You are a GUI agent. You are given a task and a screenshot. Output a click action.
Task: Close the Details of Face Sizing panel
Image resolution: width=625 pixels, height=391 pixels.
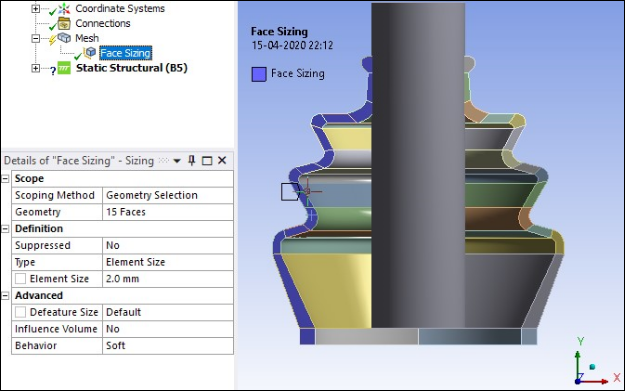(222, 160)
